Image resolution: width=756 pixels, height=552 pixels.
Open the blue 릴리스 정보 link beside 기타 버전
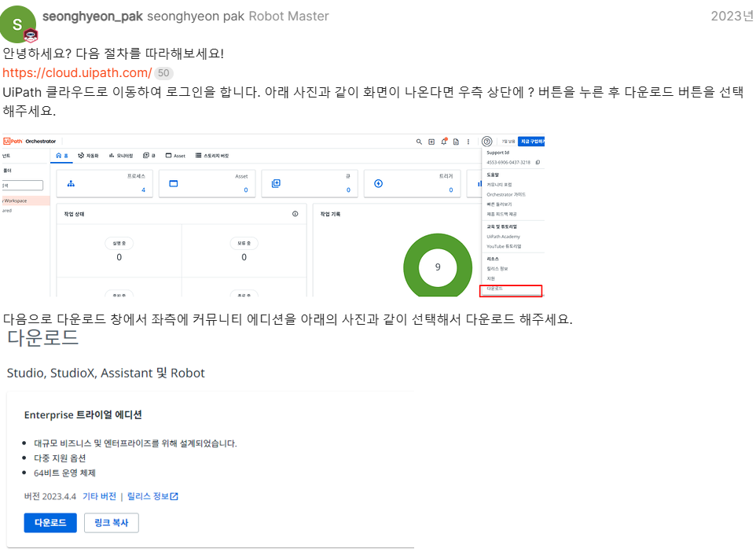pyautogui.click(x=148, y=496)
